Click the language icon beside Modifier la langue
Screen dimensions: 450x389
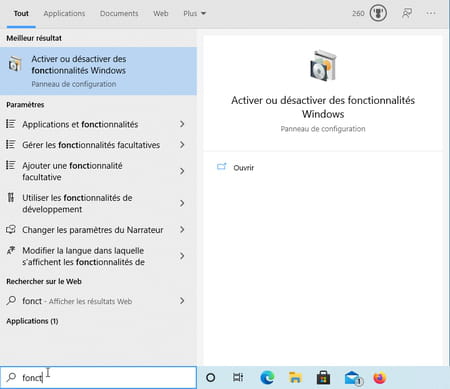(x=11, y=250)
